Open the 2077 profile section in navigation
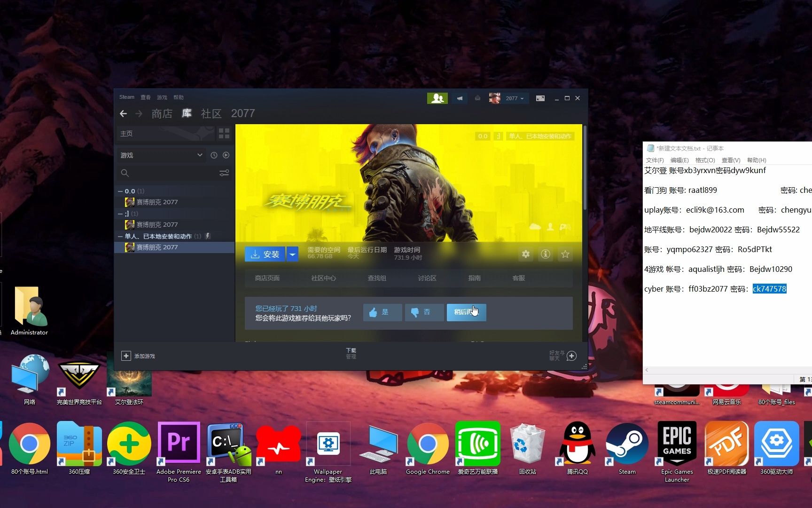The width and height of the screenshot is (812, 508). (243, 113)
